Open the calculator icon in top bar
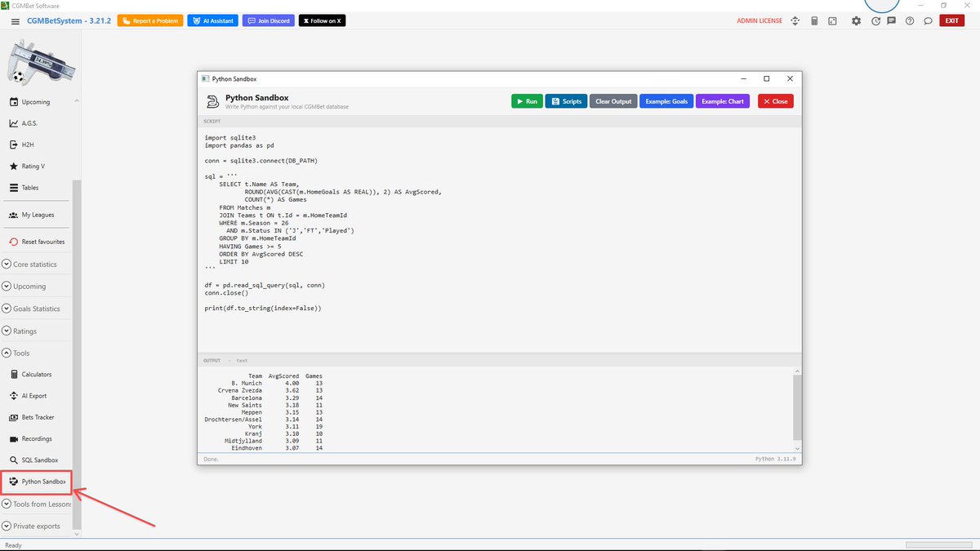Image resolution: width=980 pixels, height=551 pixels. (814, 21)
